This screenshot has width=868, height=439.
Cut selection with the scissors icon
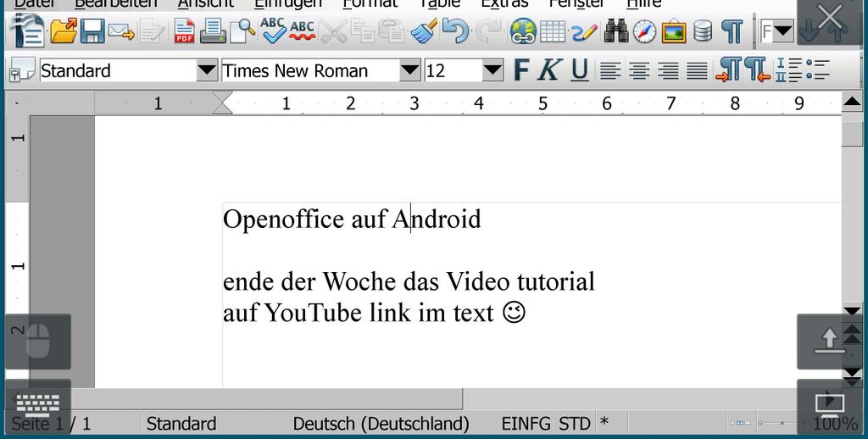click(333, 31)
